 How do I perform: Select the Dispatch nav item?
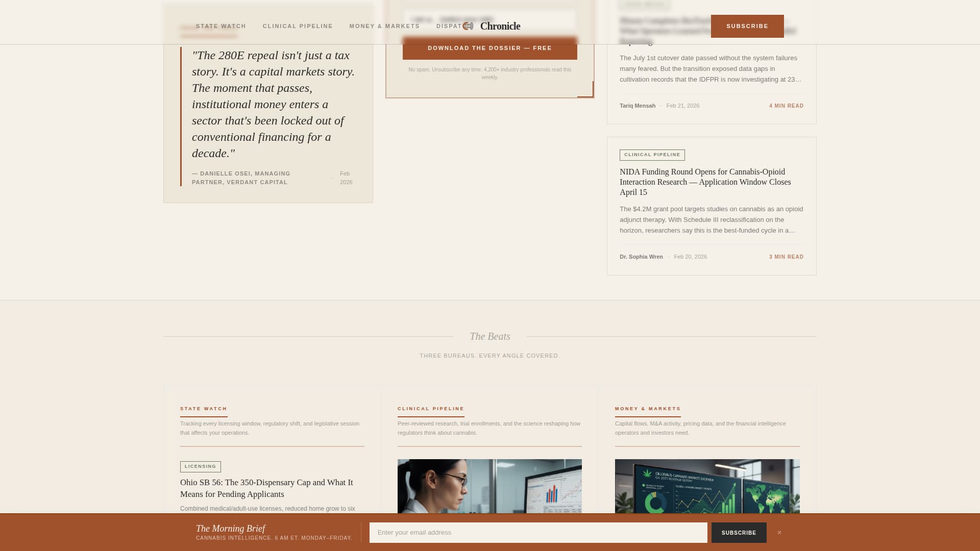449,26
